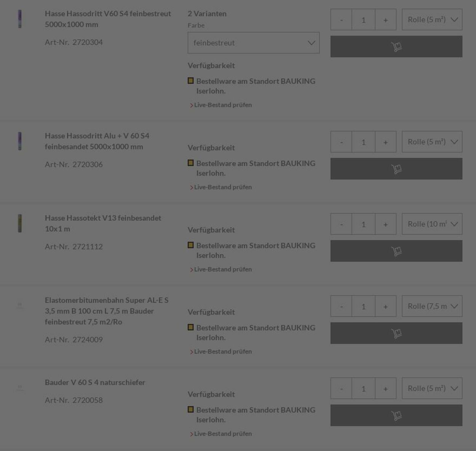Increase quantity for Elastomerbitumenbahn Super AL-E S

385,306
